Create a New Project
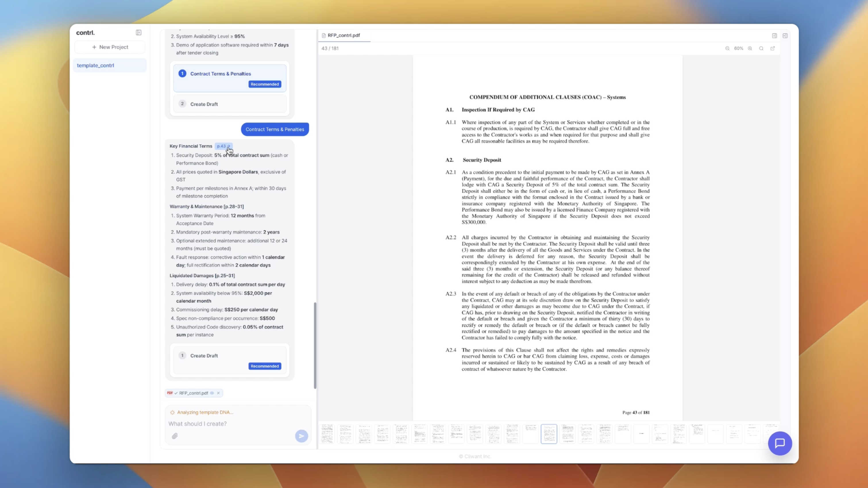Viewport: 868px width, 488px height. [110, 47]
